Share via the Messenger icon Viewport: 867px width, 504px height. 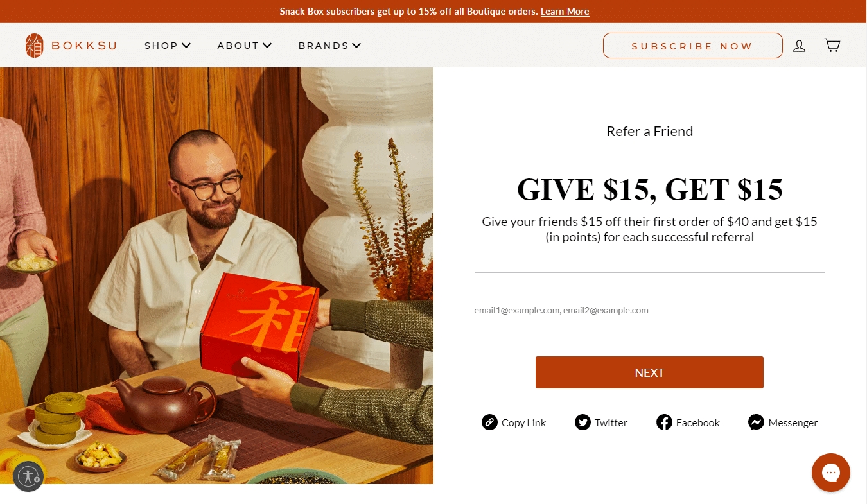click(756, 422)
